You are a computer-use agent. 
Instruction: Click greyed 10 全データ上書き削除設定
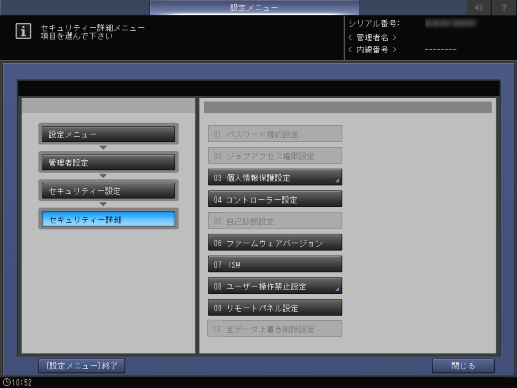pyautogui.click(x=275, y=329)
